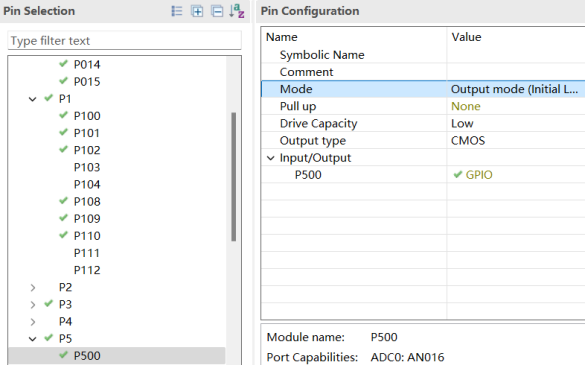Select pin P015 in the tree
Image resolution: width=586 pixels, height=365 pixels.
click(x=87, y=82)
